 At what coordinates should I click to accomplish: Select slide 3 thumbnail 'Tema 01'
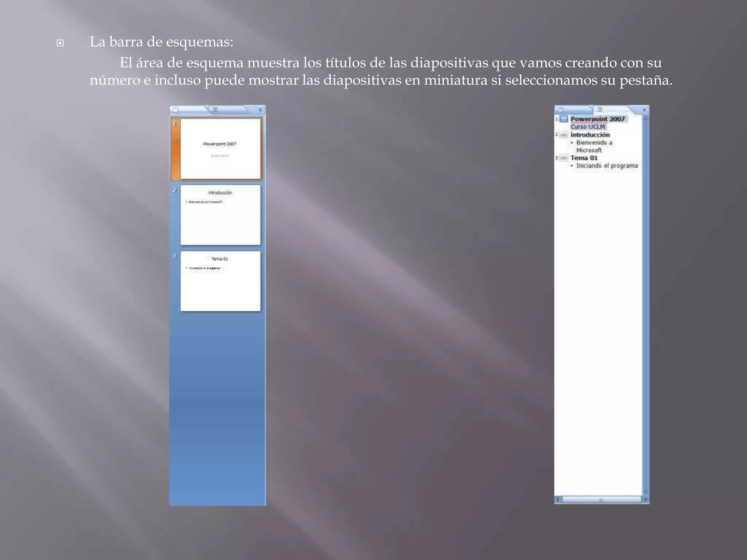(x=221, y=281)
